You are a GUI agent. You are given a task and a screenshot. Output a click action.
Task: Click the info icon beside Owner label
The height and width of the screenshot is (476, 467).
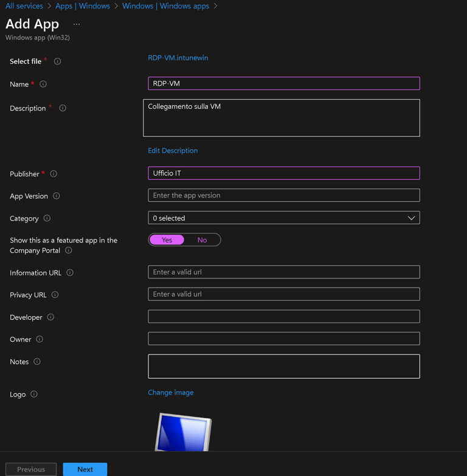[40, 339]
